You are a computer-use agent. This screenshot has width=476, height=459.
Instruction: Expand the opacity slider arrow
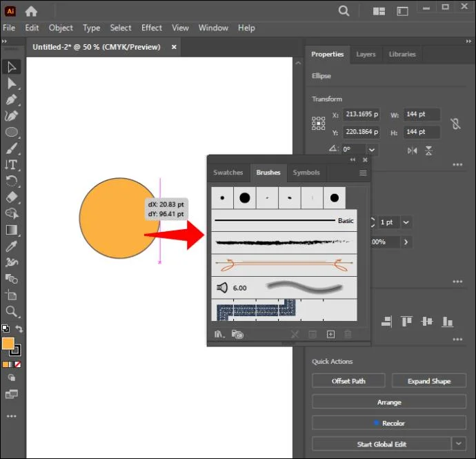[x=406, y=242]
